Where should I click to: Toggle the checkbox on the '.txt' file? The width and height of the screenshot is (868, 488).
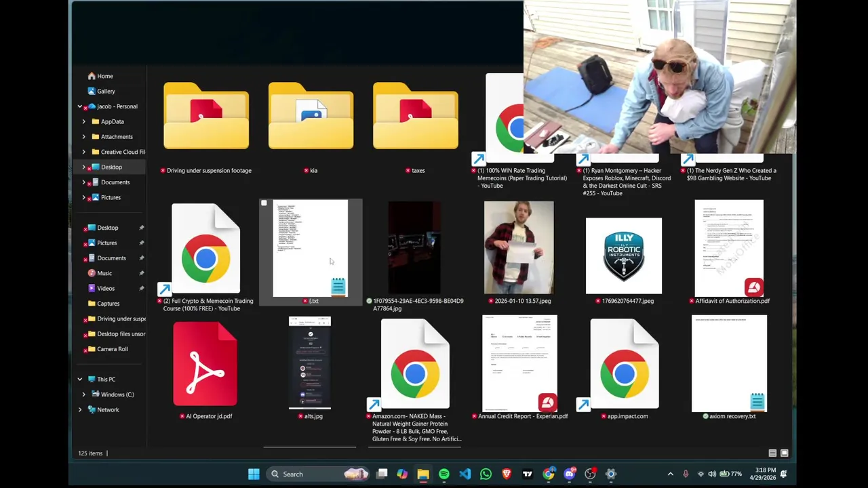tap(264, 203)
